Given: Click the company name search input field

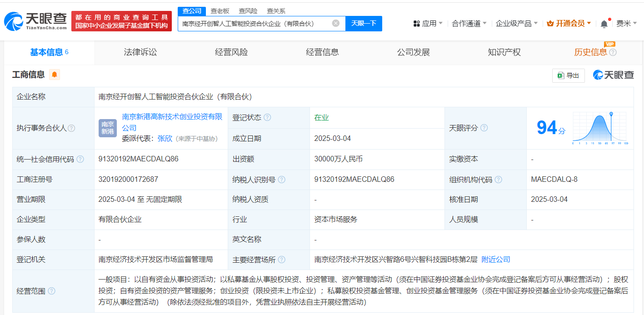Looking at the screenshot, I should tap(255, 23).
